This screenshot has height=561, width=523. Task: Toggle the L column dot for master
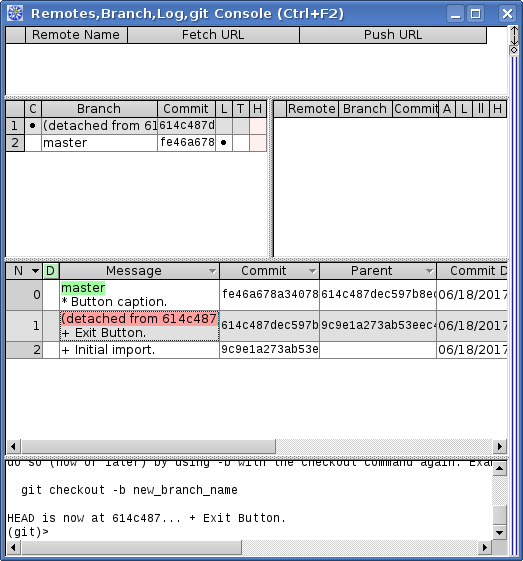click(224, 143)
